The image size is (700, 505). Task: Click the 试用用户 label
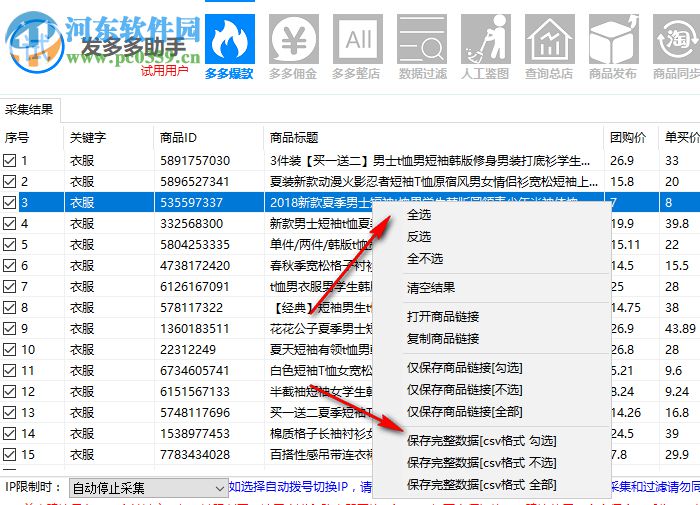[x=164, y=70]
